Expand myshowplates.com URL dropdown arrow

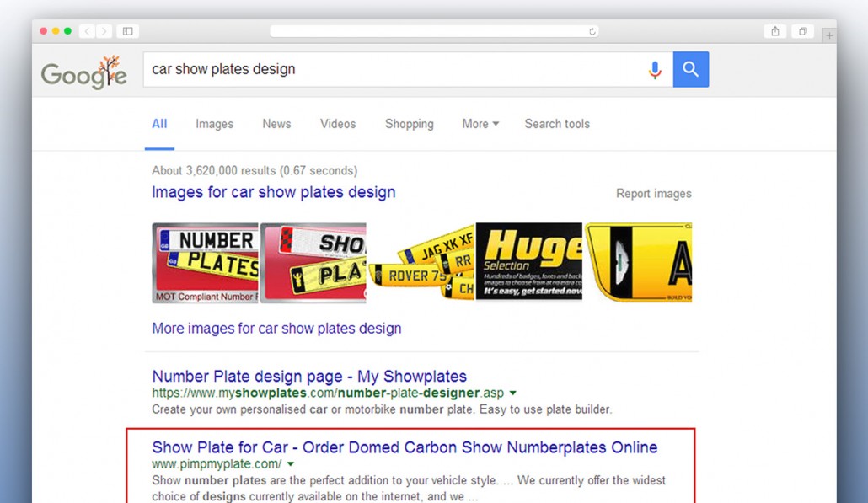pyautogui.click(x=513, y=393)
